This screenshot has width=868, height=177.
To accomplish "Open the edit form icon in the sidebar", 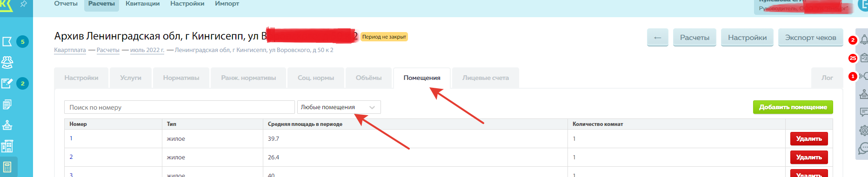I will coord(7,83).
